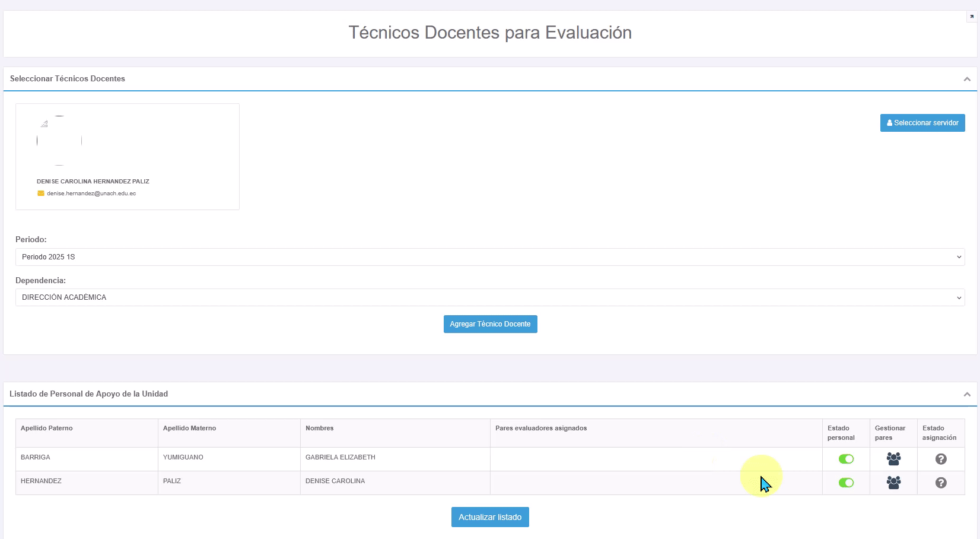This screenshot has height=539, width=980.
Task: Click the Actualizar listado button
Action: tap(490, 517)
